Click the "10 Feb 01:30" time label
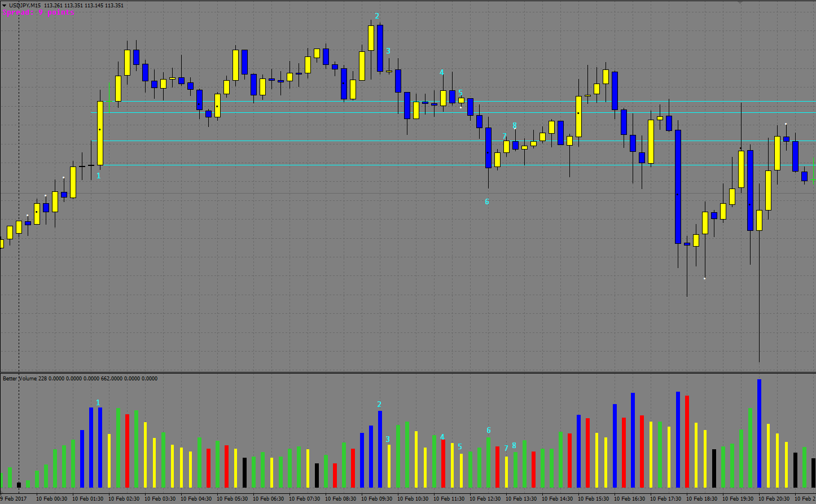This screenshot has height=504, width=816. click(87, 499)
